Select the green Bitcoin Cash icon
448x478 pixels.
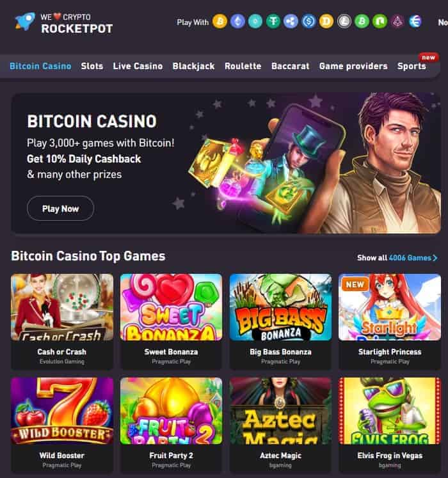362,21
